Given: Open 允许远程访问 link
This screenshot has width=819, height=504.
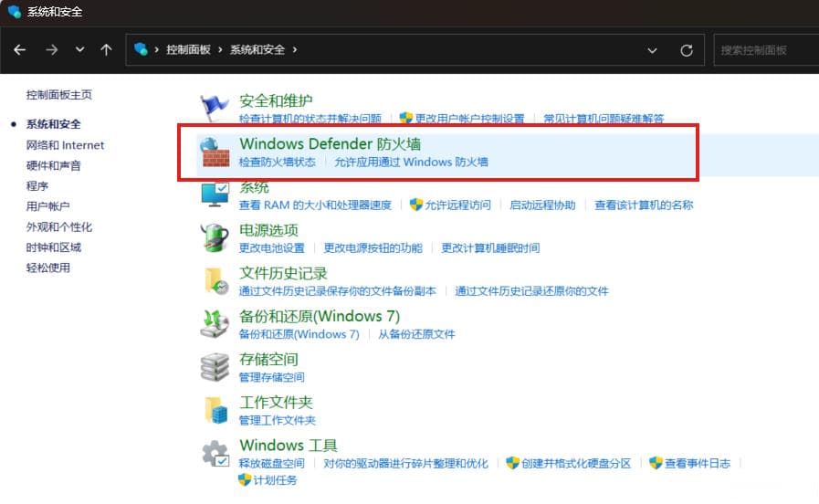Looking at the screenshot, I should pos(457,205).
